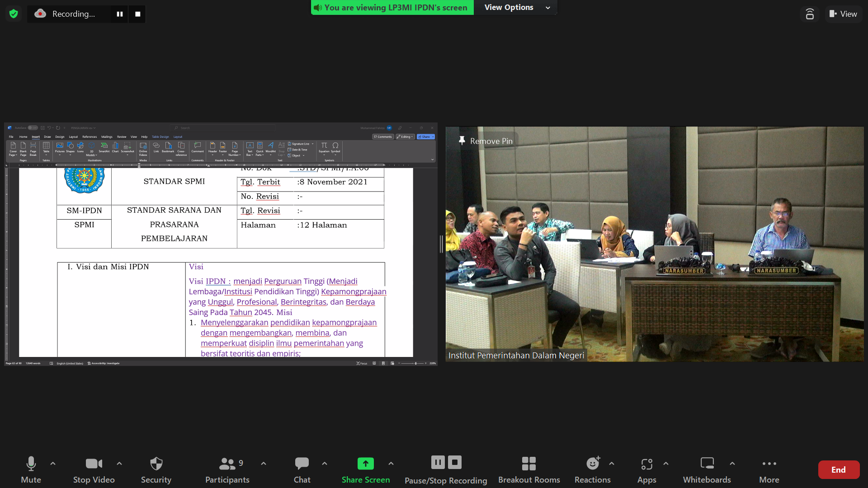Image resolution: width=868 pixels, height=488 pixels.
Task: Insert an Equation in Word
Action: point(324,148)
